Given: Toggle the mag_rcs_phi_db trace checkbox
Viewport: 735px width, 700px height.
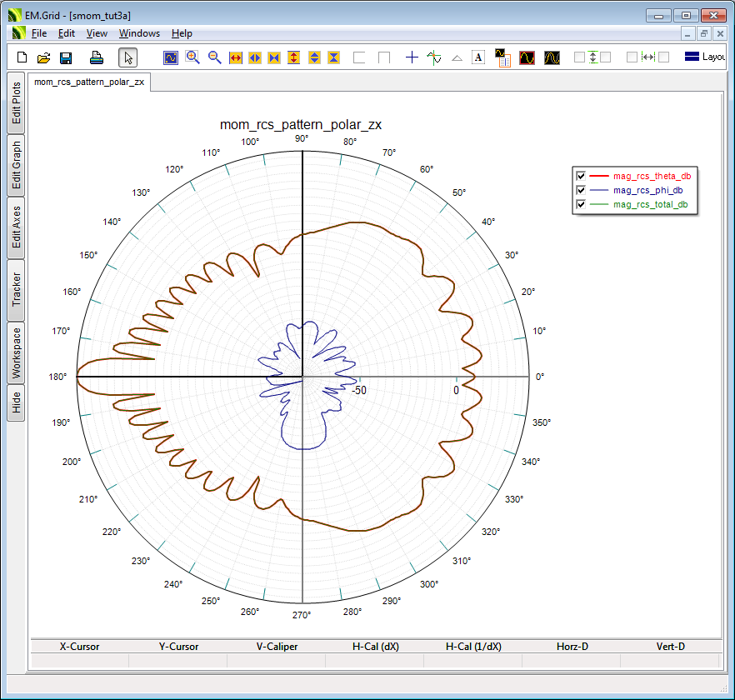Looking at the screenshot, I should tap(581, 190).
